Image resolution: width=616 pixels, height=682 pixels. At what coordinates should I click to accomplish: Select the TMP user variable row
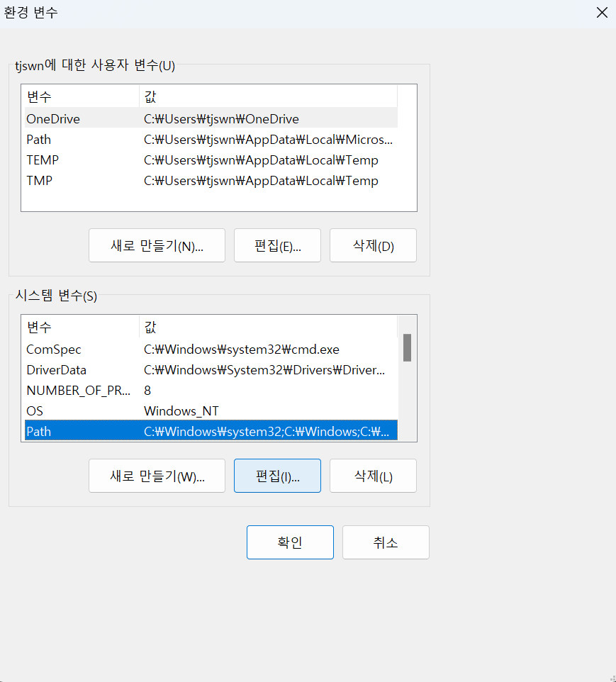pyautogui.click(x=211, y=181)
